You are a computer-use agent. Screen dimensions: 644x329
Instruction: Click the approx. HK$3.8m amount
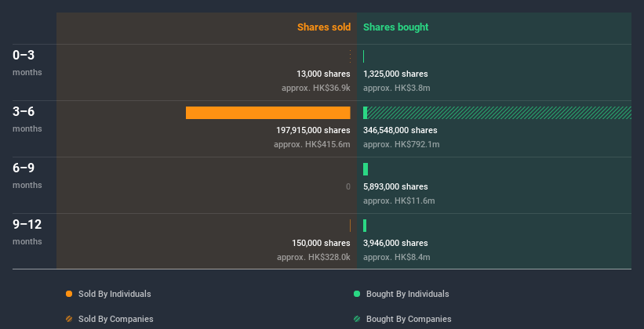(397, 88)
